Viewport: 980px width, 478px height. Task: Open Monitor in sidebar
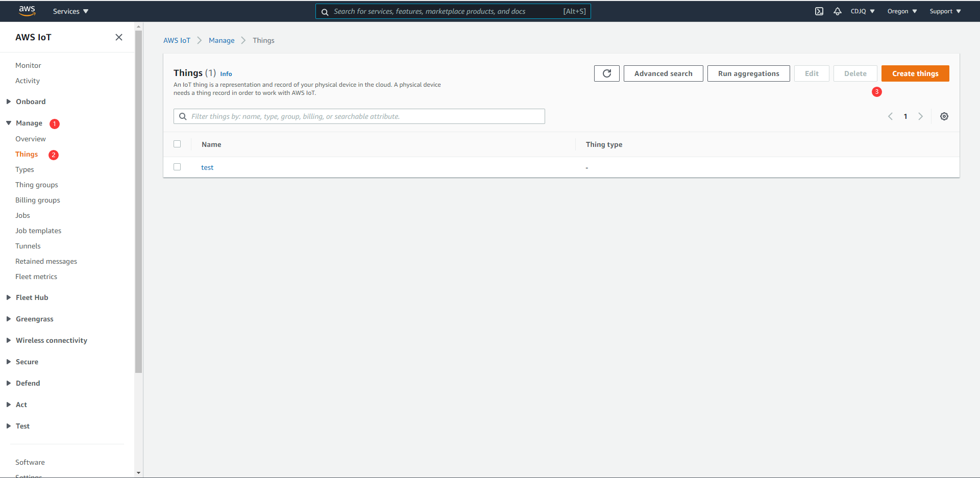coord(28,65)
